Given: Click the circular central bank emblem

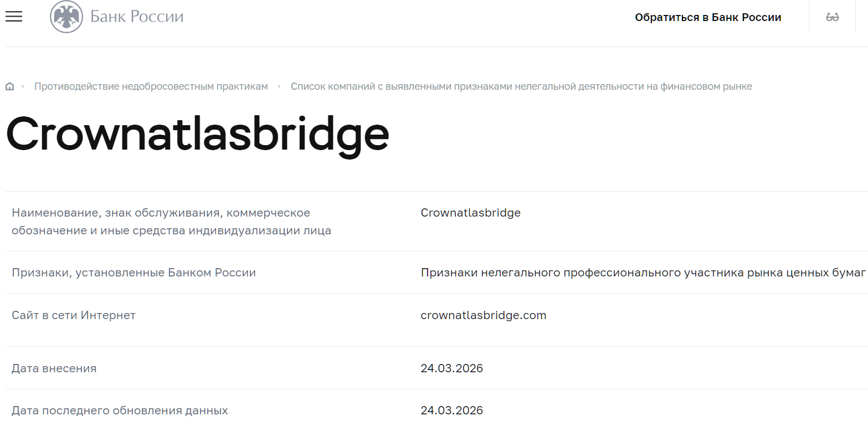Looking at the screenshot, I should [x=66, y=17].
